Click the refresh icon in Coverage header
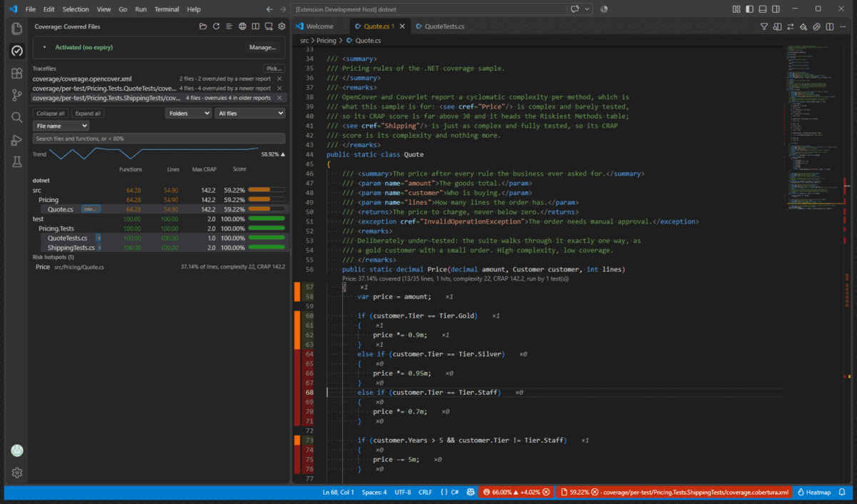The width and height of the screenshot is (857, 504). click(216, 26)
